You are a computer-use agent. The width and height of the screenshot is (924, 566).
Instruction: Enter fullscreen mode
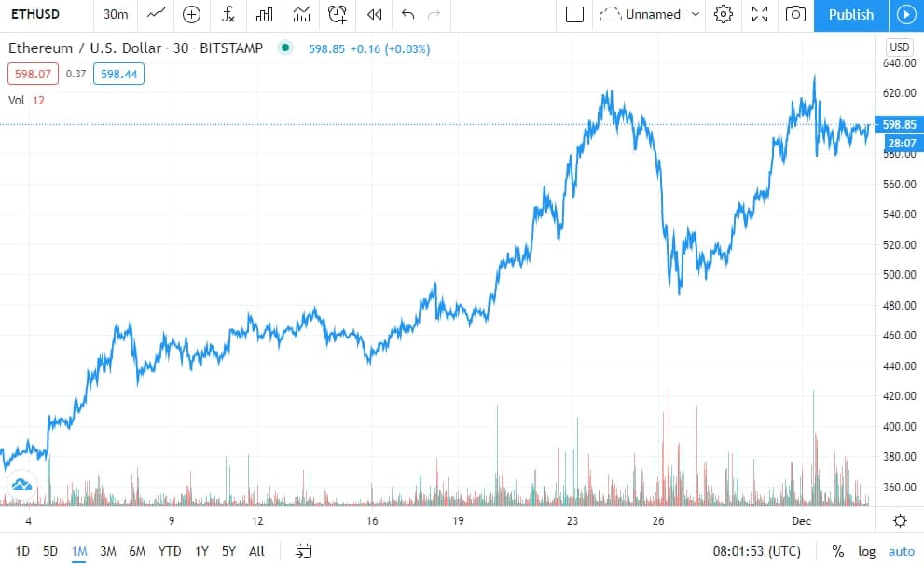click(760, 14)
